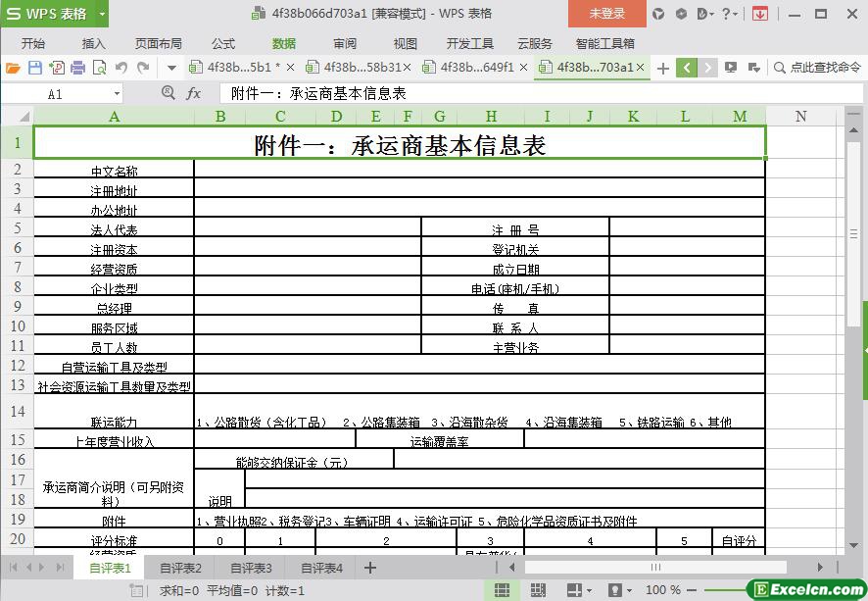This screenshot has height=601, width=868.
Task: Click the vertical scrollbar down arrow
Action: [853, 546]
